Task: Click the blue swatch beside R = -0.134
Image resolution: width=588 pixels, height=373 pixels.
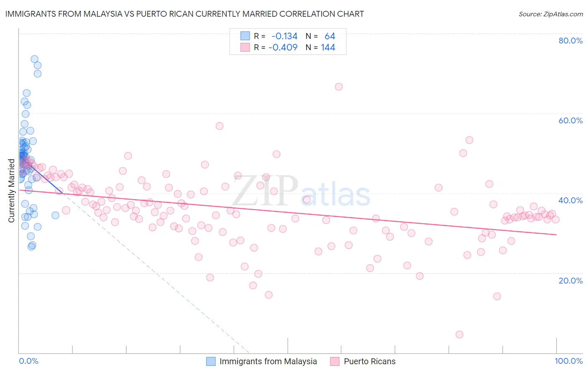Action: [245, 36]
